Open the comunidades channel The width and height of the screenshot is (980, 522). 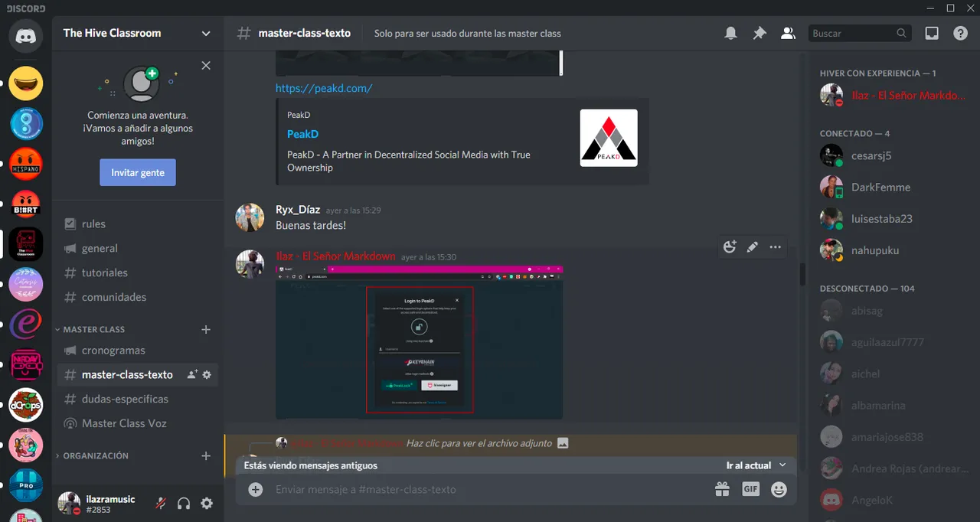click(x=138, y=297)
